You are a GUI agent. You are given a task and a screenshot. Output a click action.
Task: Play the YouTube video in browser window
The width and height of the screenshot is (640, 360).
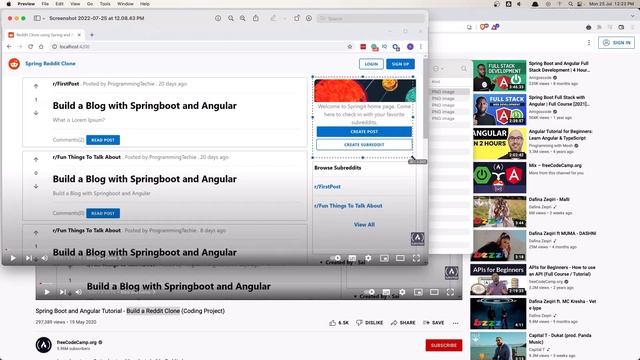click(x=47, y=292)
